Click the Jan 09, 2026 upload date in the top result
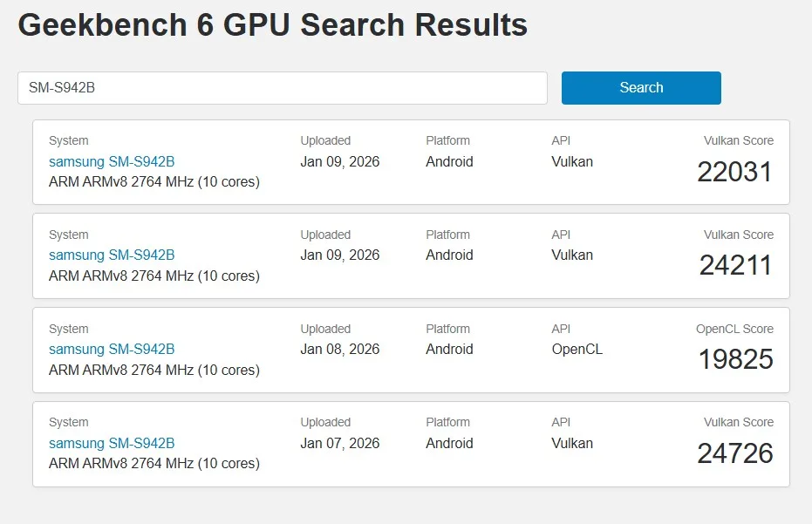The width and height of the screenshot is (812, 524). tap(340, 161)
